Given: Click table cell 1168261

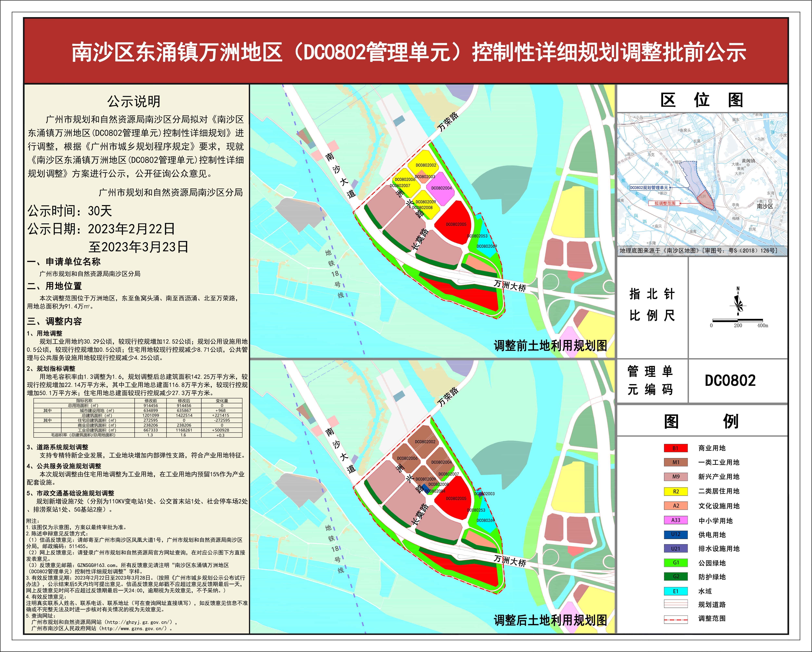Looking at the screenshot, I should coord(184,430).
